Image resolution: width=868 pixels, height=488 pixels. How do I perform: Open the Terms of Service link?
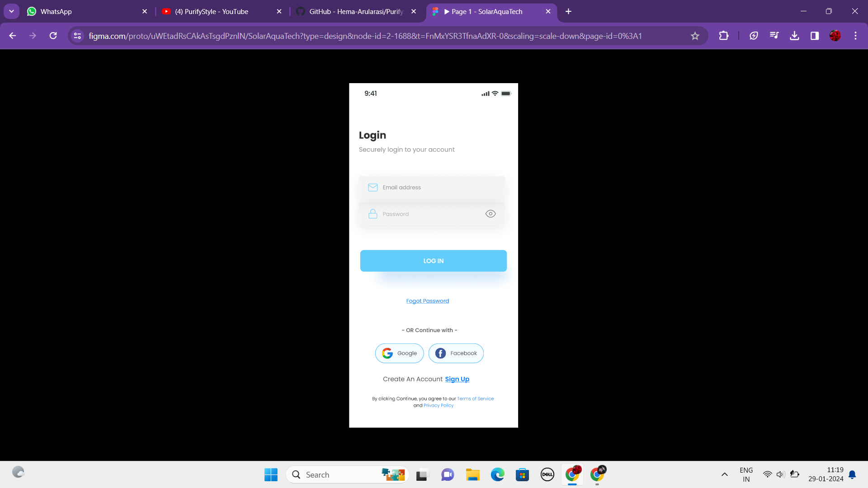pyautogui.click(x=475, y=399)
